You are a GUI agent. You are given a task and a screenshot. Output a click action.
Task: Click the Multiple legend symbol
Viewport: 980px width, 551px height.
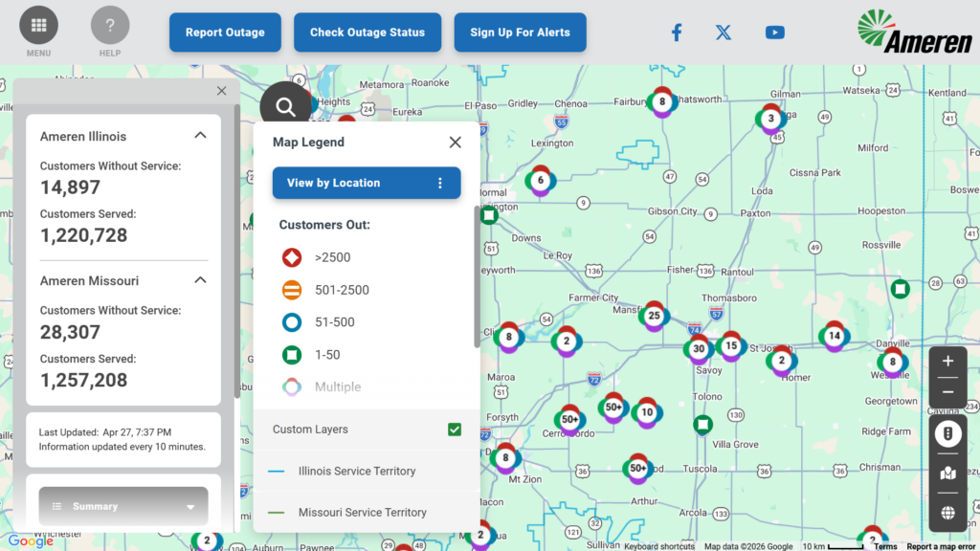(x=292, y=387)
